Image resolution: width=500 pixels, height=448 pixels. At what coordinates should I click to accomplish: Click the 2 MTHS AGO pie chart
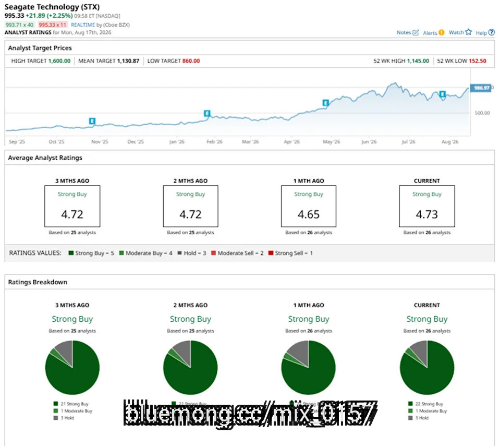pyautogui.click(x=190, y=368)
